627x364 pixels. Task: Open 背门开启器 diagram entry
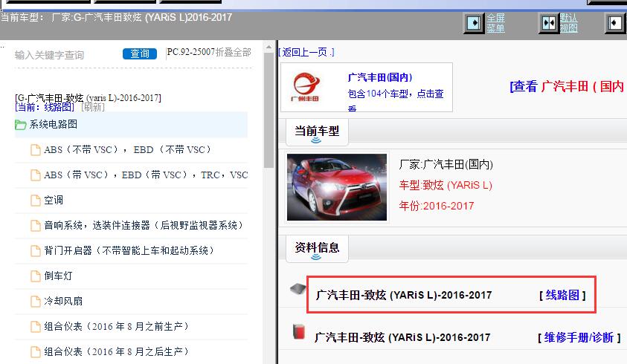(129, 250)
